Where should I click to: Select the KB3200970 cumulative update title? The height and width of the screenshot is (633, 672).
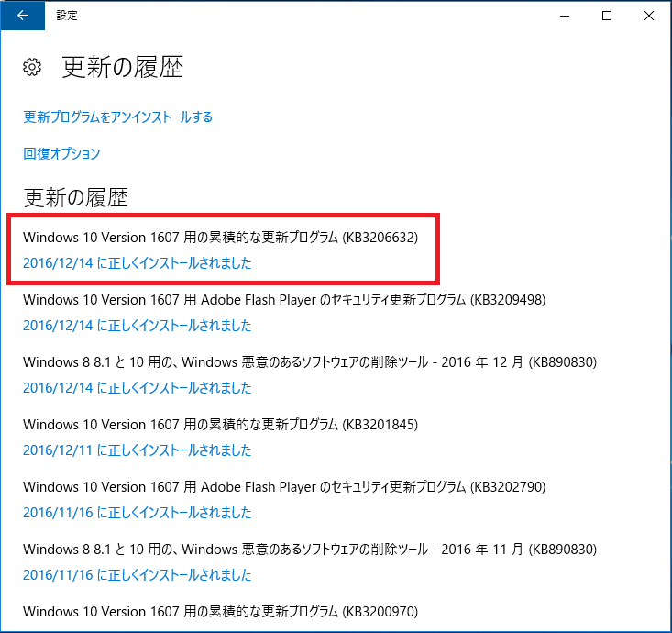(220, 612)
